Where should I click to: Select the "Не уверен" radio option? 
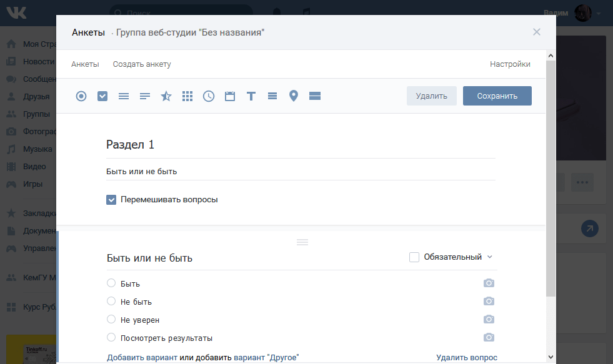111,320
